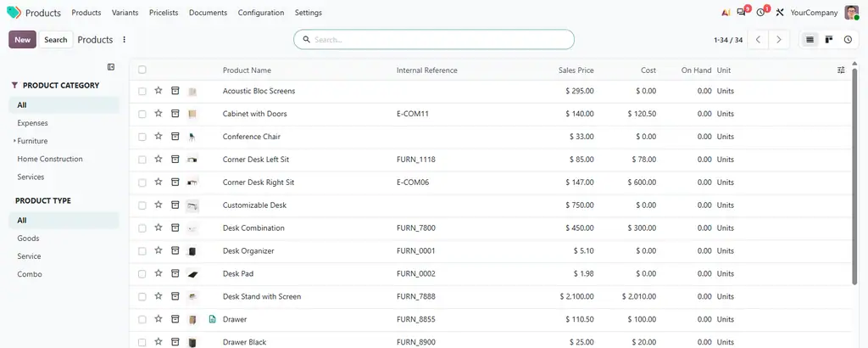868x348 pixels.
Task: Favorite the Acoustic Bloc Screens product
Action: (159, 90)
